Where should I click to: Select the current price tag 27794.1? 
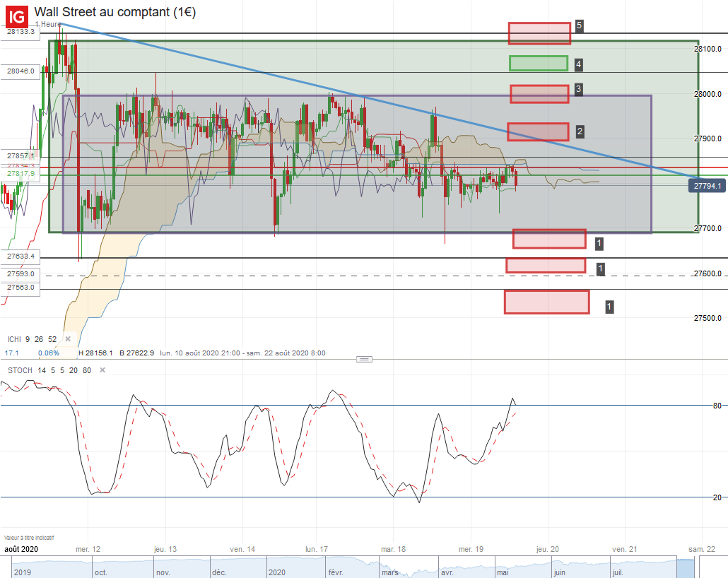707,186
